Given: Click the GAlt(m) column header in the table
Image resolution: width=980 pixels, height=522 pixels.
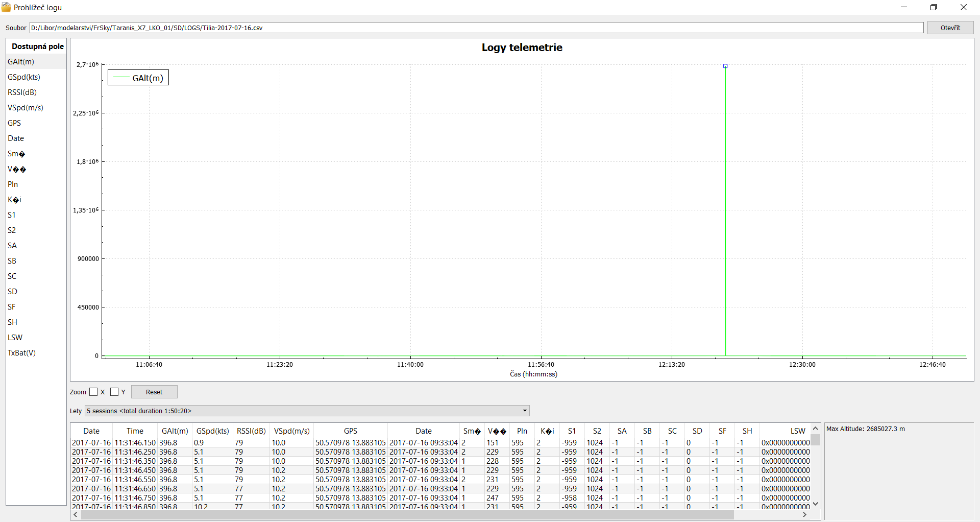Looking at the screenshot, I should pyautogui.click(x=175, y=431).
